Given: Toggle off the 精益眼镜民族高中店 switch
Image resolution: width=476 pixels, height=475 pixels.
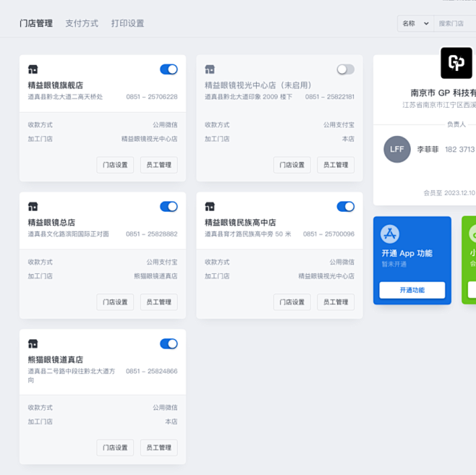Looking at the screenshot, I should pos(345,207).
